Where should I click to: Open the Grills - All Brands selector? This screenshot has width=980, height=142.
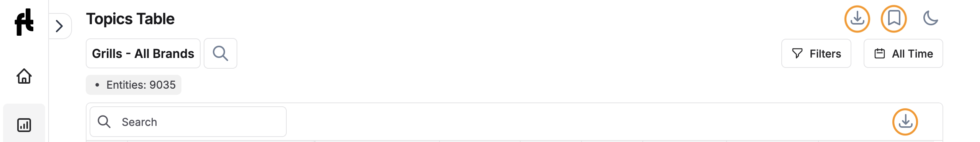tap(143, 53)
